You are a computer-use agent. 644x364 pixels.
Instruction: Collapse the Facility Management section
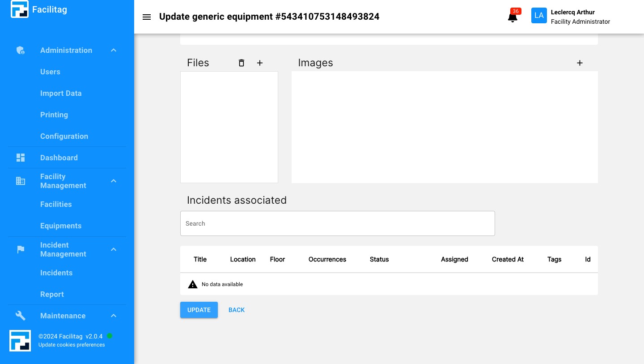click(x=113, y=181)
